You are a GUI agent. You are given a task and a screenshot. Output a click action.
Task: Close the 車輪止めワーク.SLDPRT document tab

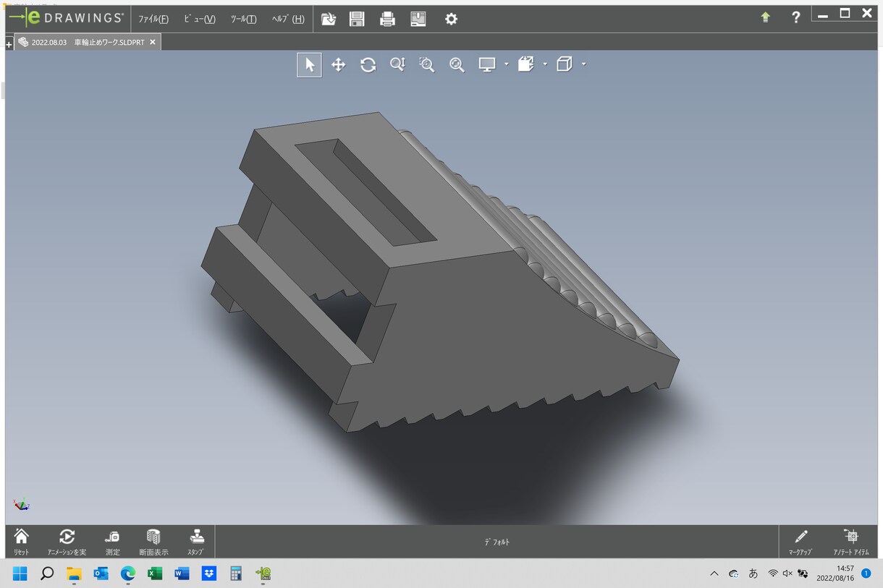pos(153,43)
